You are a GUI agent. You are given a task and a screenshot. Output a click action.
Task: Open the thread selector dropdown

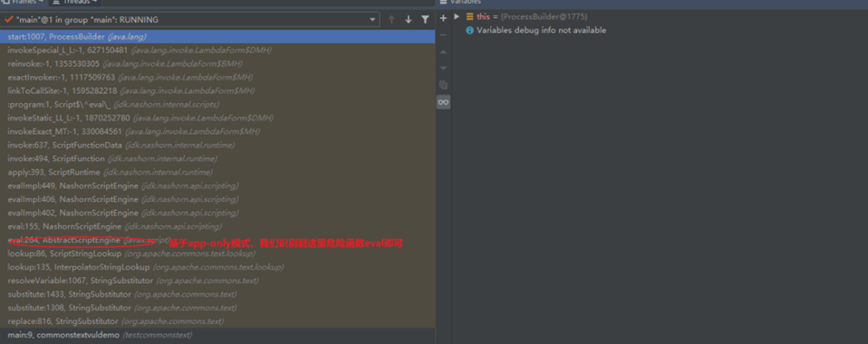coord(190,19)
